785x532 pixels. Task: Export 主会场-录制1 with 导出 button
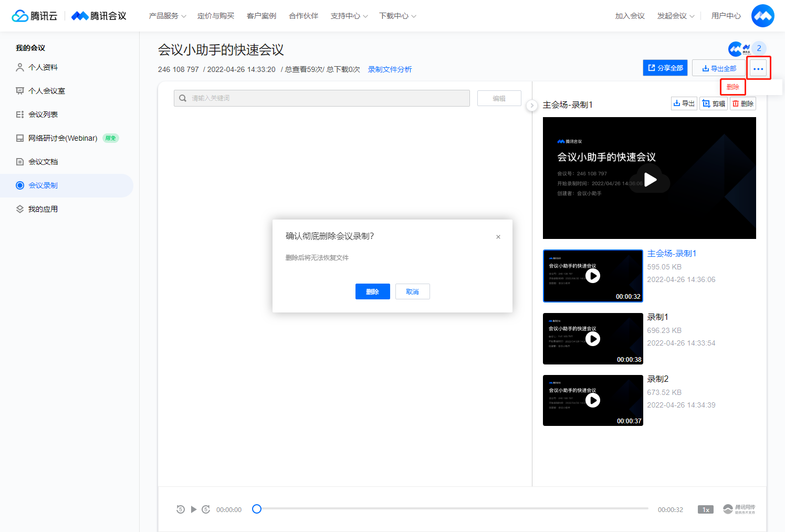684,103
